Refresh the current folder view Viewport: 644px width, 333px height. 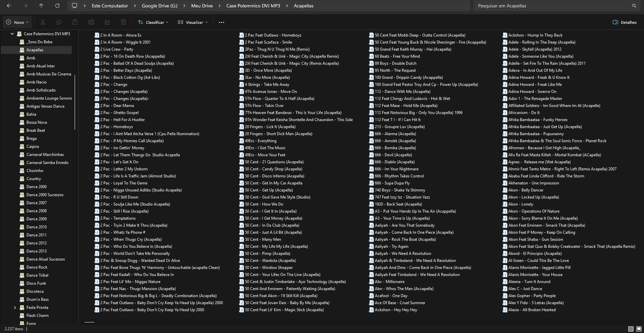[x=57, y=6]
